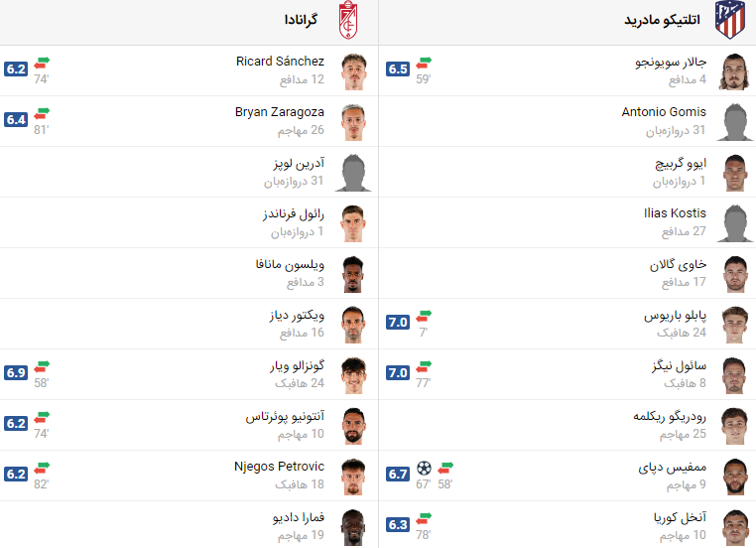Click the Atlético Madrid club crest

click(x=729, y=20)
